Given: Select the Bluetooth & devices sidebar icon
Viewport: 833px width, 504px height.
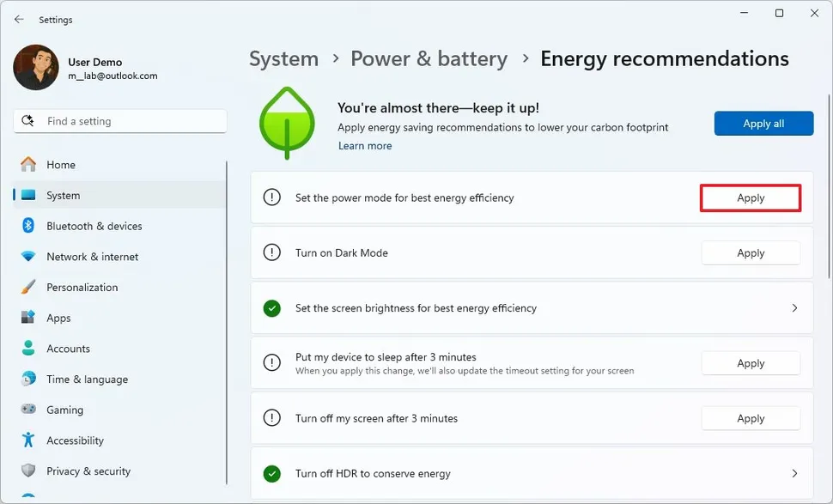Looking at the screenshot, I should 27,226.
